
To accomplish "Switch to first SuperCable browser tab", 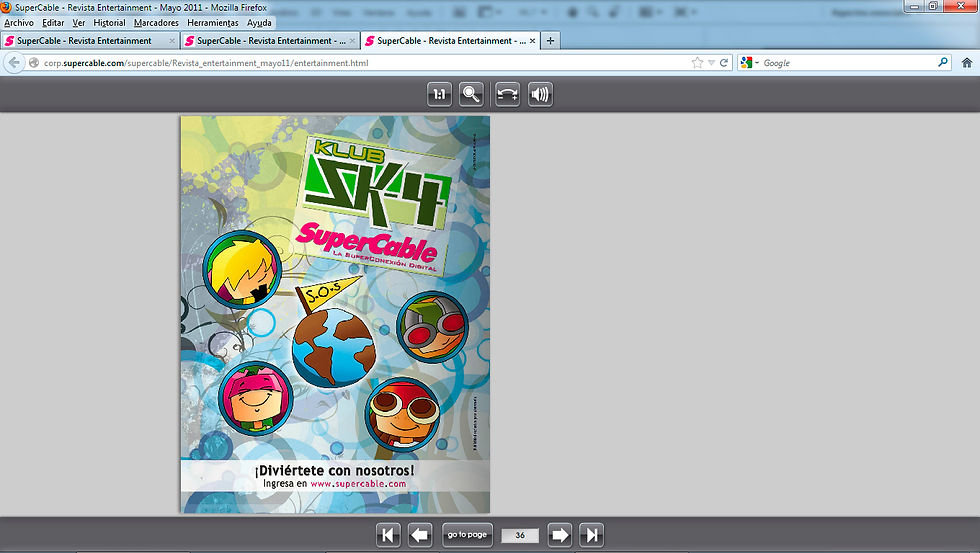I will click(x=89, y=41).
